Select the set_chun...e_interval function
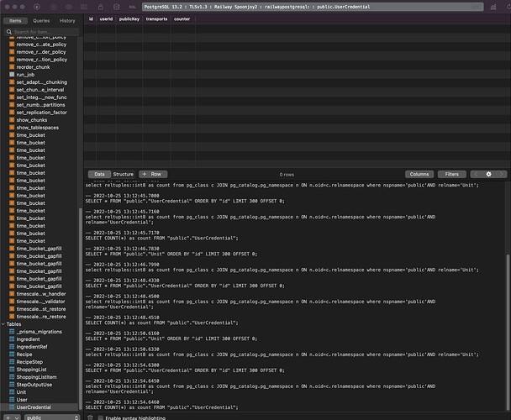 click(x=40, y=90)
